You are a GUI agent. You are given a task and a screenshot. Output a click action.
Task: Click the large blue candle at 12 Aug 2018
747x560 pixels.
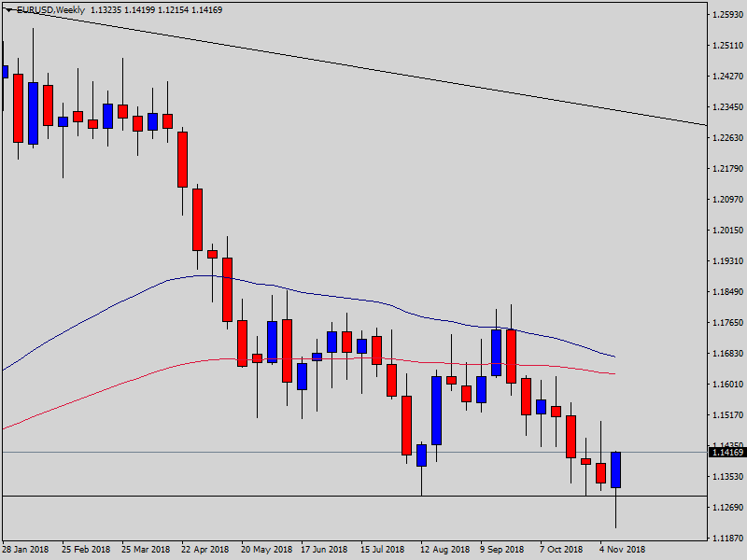click(436, 411)
